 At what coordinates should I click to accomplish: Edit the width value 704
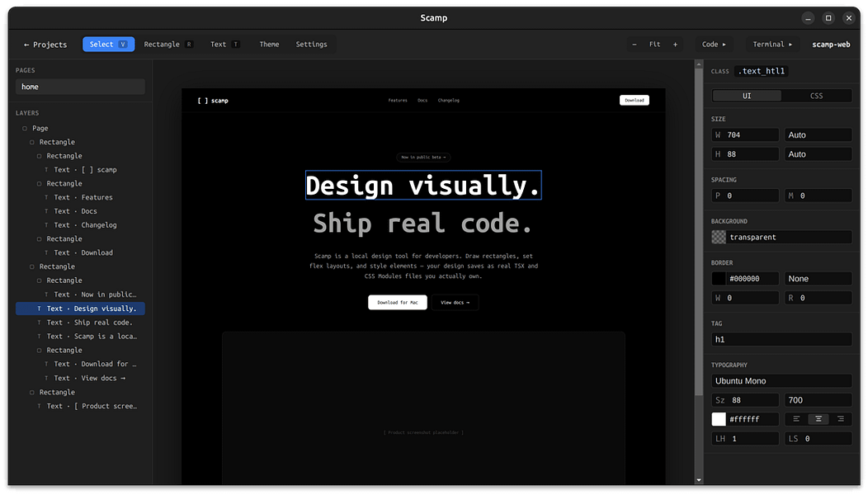click(x=745, y=135)
